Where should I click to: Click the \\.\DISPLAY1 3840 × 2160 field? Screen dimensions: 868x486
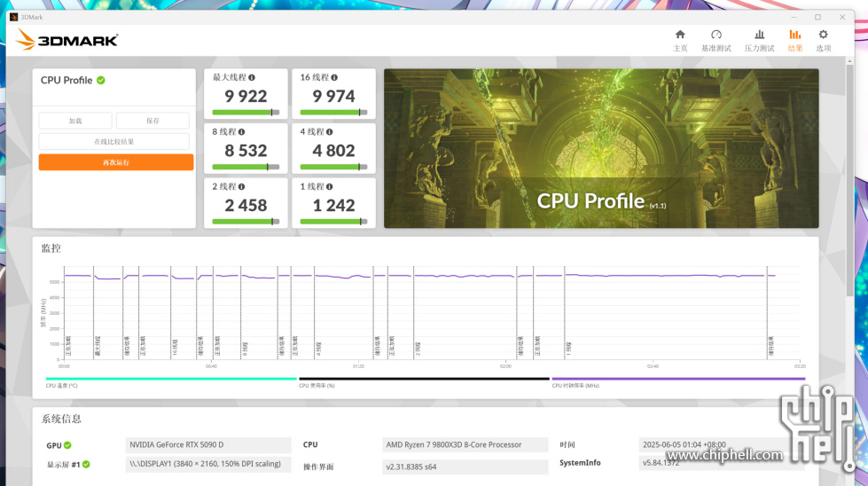click(208, 465)
